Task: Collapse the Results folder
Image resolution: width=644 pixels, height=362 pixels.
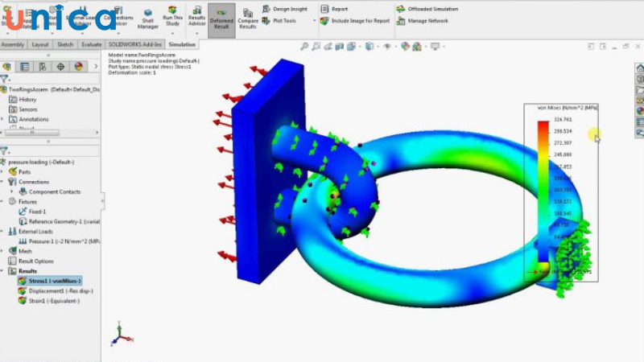Action: click(2, 271)
